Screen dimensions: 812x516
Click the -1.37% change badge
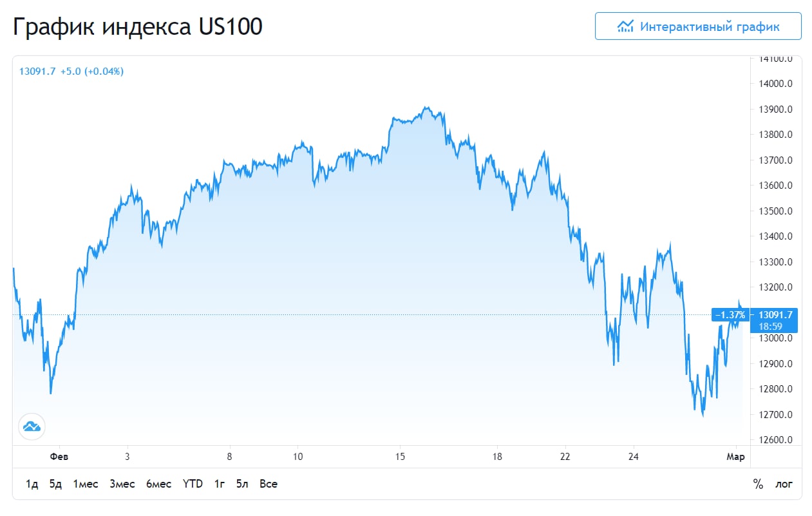[729, 315]
